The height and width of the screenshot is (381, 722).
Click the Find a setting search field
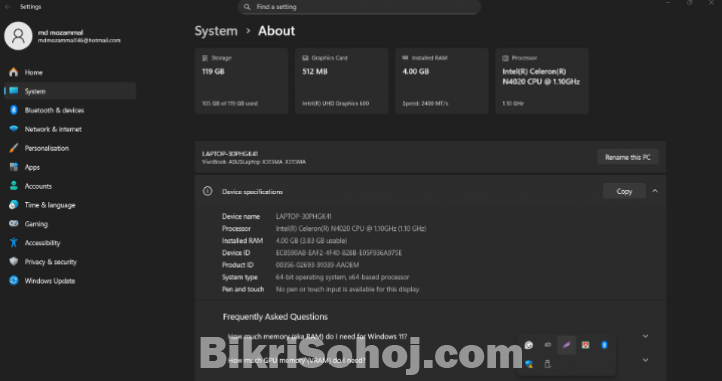[x=359, y=6]
